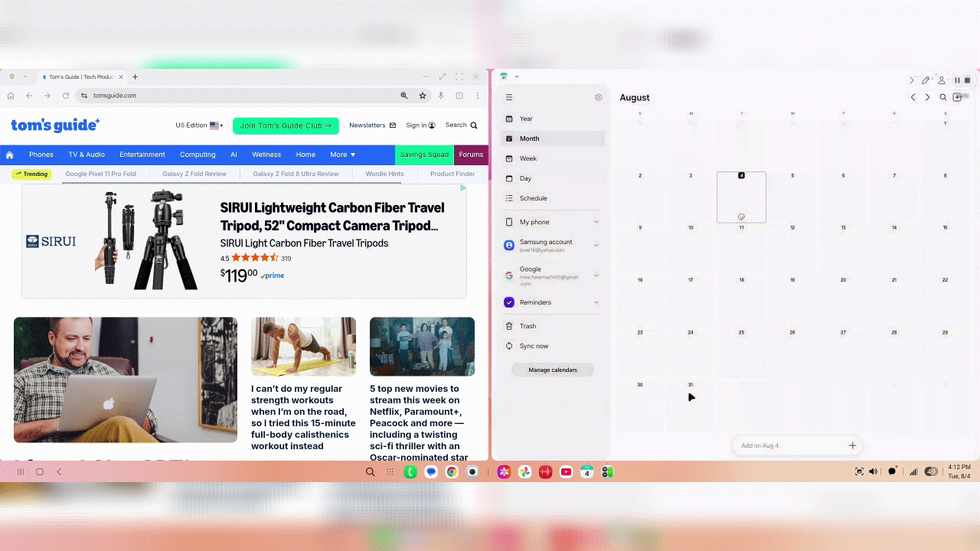The height and width of the screenshot is (551, 980).
Task: Go to the Forums tab
Action: point(471,155)
